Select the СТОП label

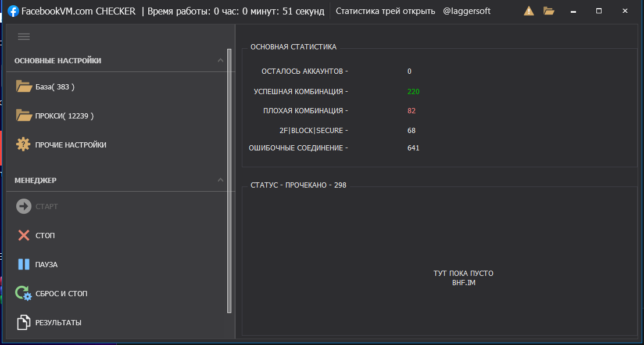pyautogui.click(x=45, y=235)
